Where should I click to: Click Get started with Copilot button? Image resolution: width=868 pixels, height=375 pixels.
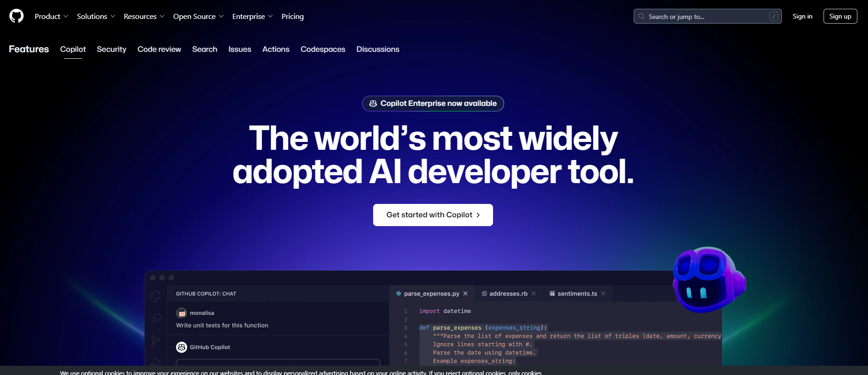click(433, 215)
